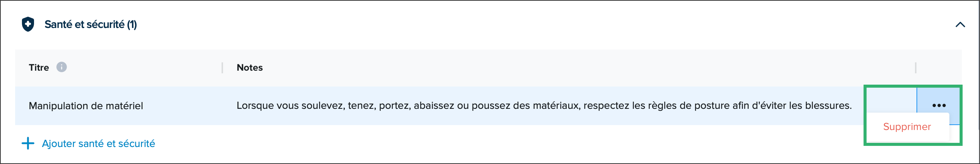Click the (1) count in section title
The image size is (980, 164).
tap(132, 24)
